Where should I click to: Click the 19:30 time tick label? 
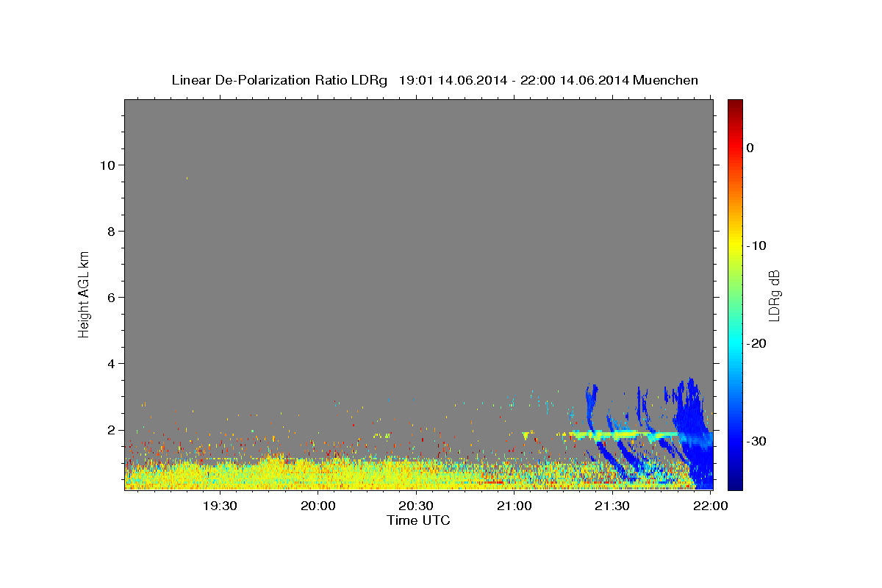(220, 506)
